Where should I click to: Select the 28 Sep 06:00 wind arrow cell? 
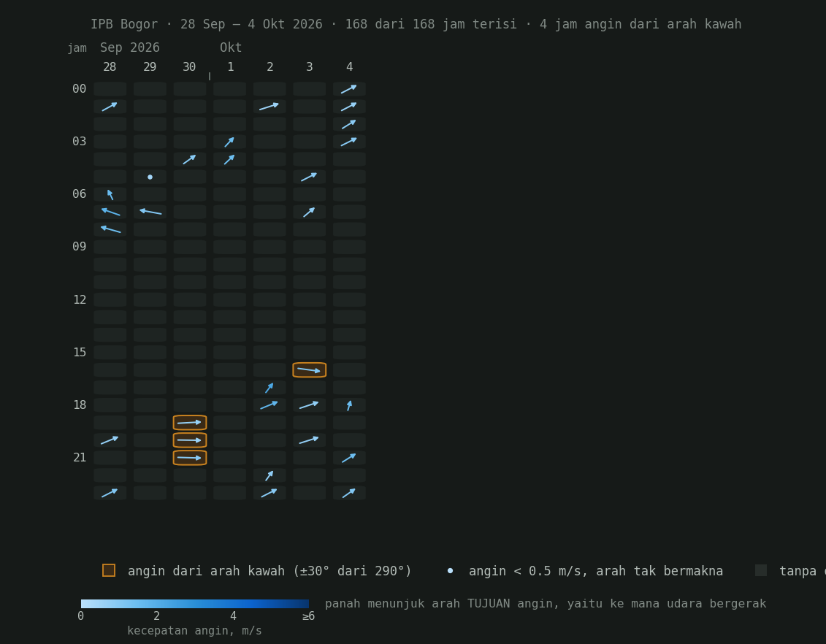point(110,194)
